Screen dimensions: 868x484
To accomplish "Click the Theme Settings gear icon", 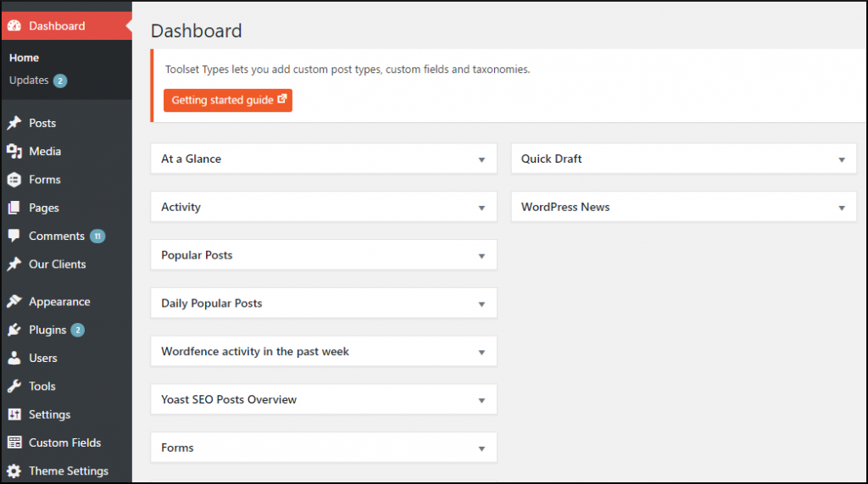I will coord(14,471).
